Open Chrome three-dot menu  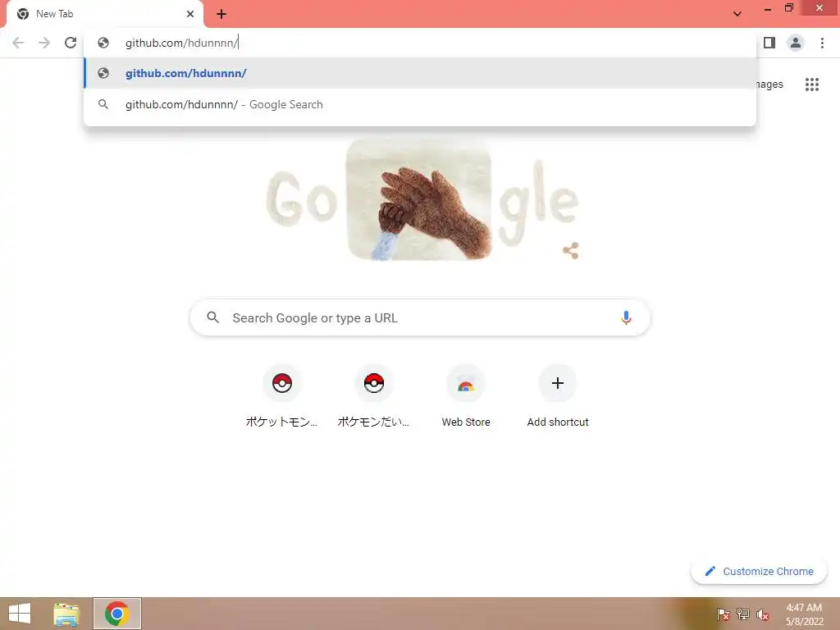click(x=822, y=43)
